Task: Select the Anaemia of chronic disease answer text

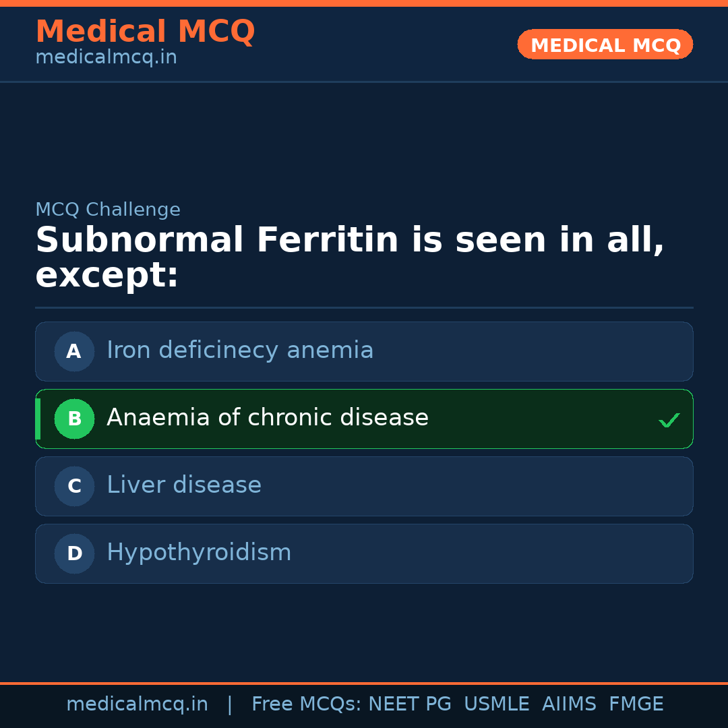Action: tap(268, 418)
